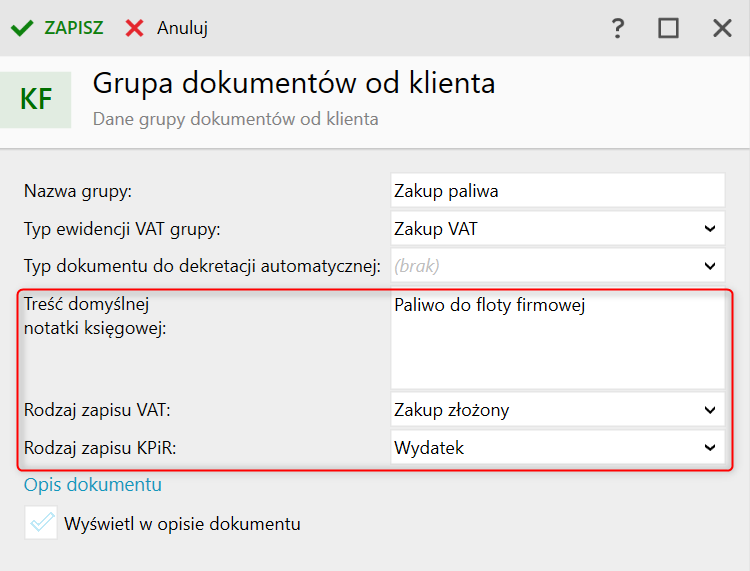Image resolution: width=750 pixels, height=571 pixels.
Task: Toggle the Wyświetl w opisie dokumentu checkbox
Action: coord(42,523)
